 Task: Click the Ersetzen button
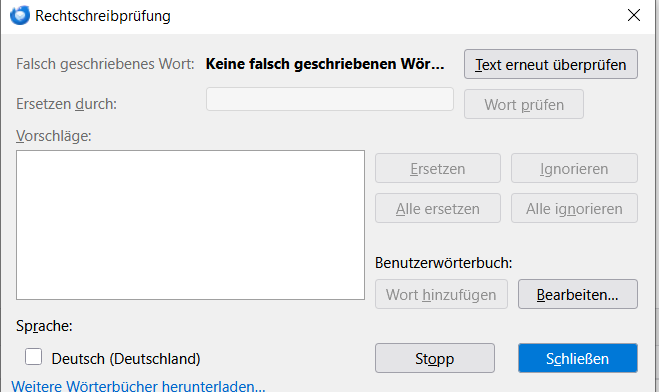438,168
